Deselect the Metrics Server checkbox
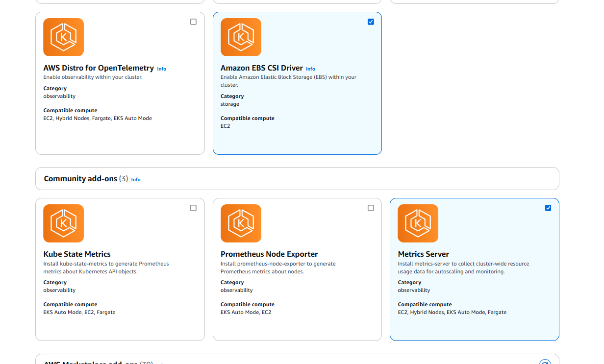This screenshot has width=604, height=364. 548,208
